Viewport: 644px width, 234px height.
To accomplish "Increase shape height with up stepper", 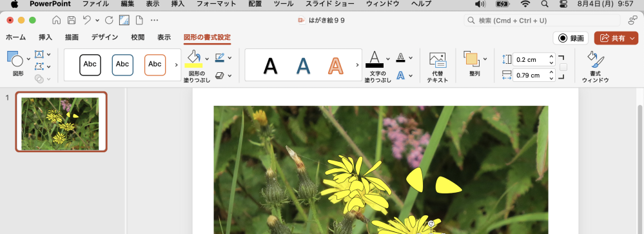I will pos(552,57).
